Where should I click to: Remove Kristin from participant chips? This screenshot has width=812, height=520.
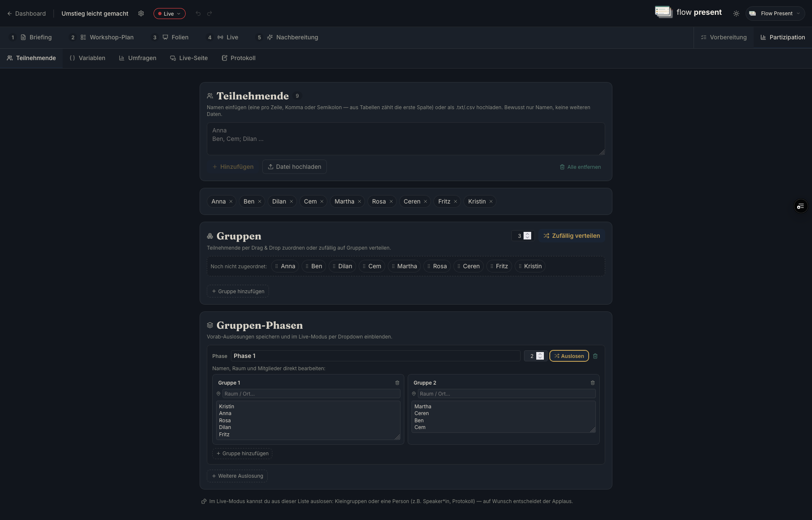[491, 202]
